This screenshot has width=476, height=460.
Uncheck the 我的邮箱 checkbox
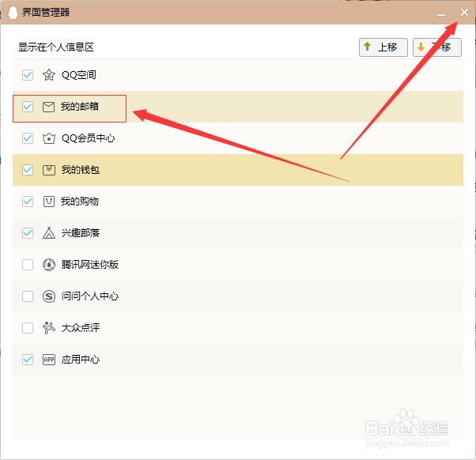tap(28, 107)
